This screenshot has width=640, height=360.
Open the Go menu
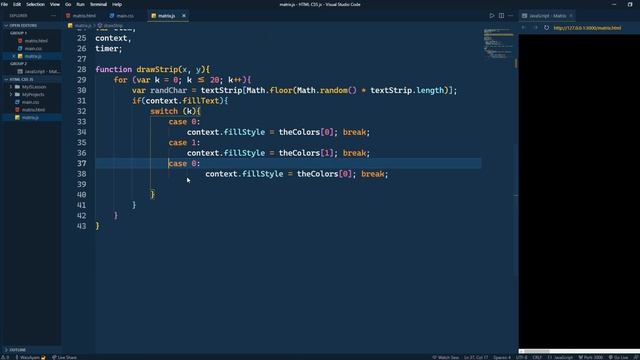point(68,4)
